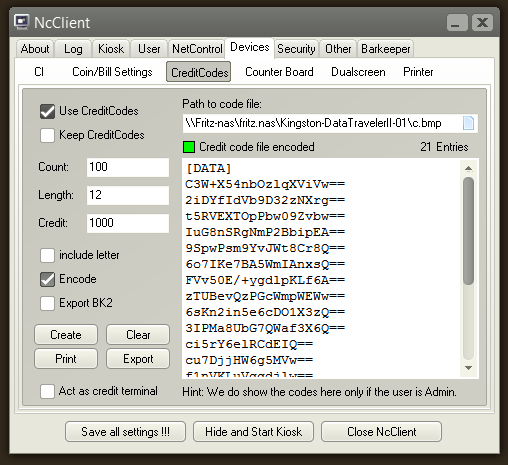The width and height of the screenshot is (508, 465).
Task: Click the NcClient monitor icon in title bar
Action: (x=22, y=22)
